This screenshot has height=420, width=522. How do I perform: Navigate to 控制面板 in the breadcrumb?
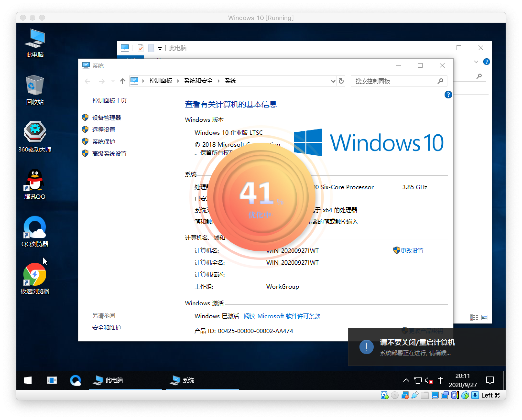click(161, 81)
